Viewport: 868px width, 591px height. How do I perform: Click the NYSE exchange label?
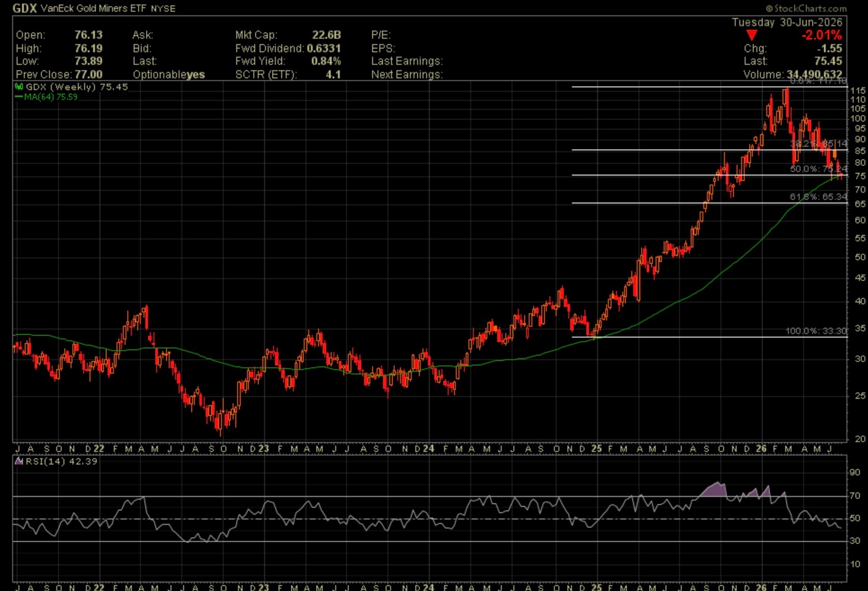coord(163,8)
